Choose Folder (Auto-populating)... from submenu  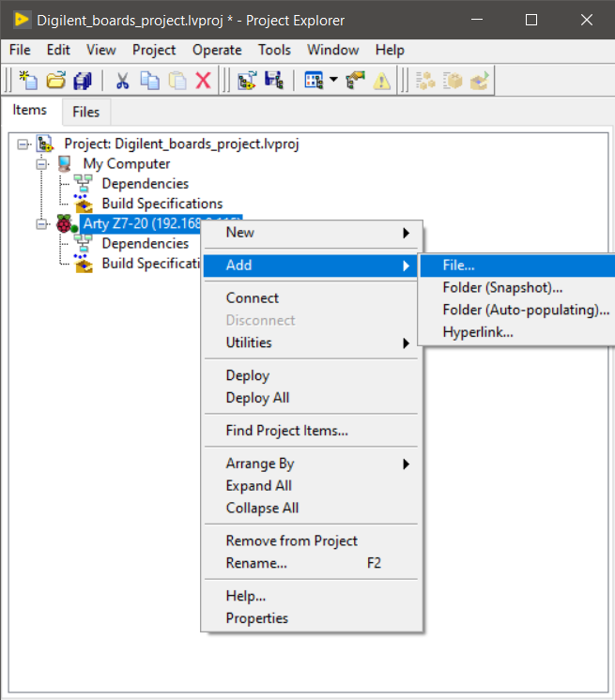pyautogui.click(x=517, y=310)
